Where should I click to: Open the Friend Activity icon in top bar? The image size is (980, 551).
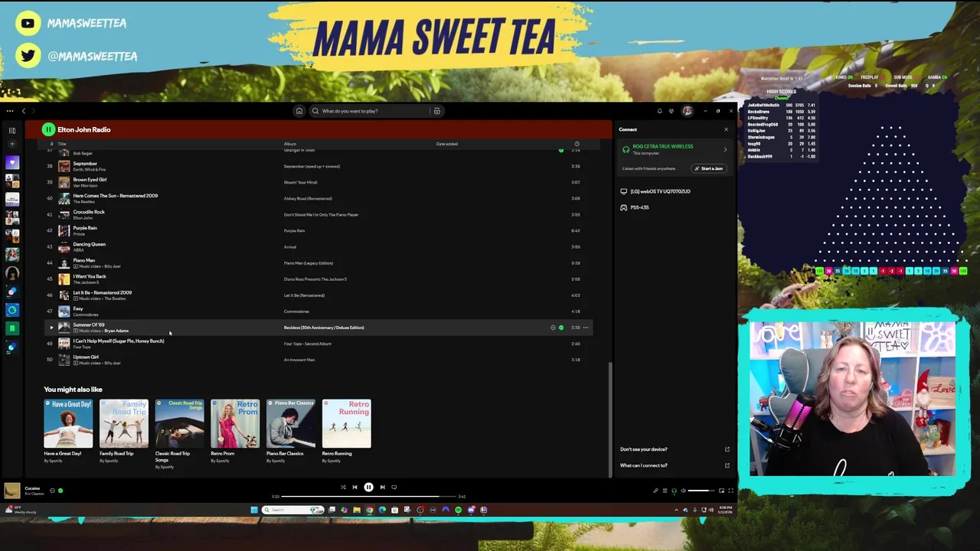coord(671,111)
